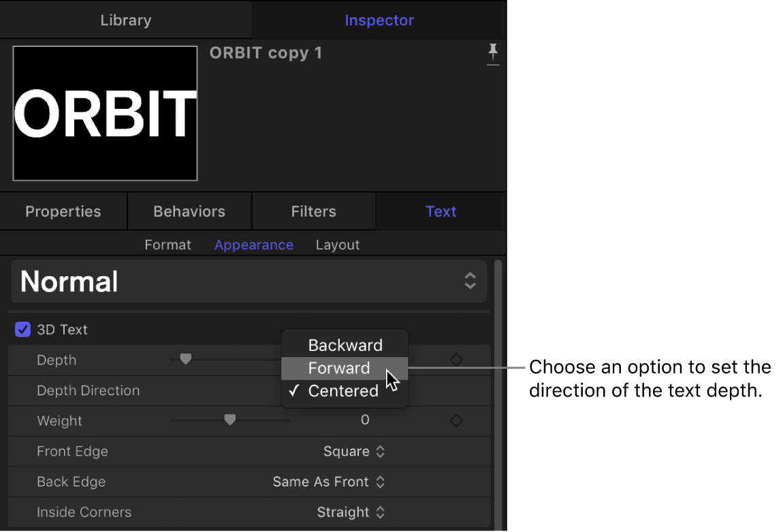Viewport: 783px width, 532px height.
Task: Adjust the Depth slider handle
Action: pos(185,360)
